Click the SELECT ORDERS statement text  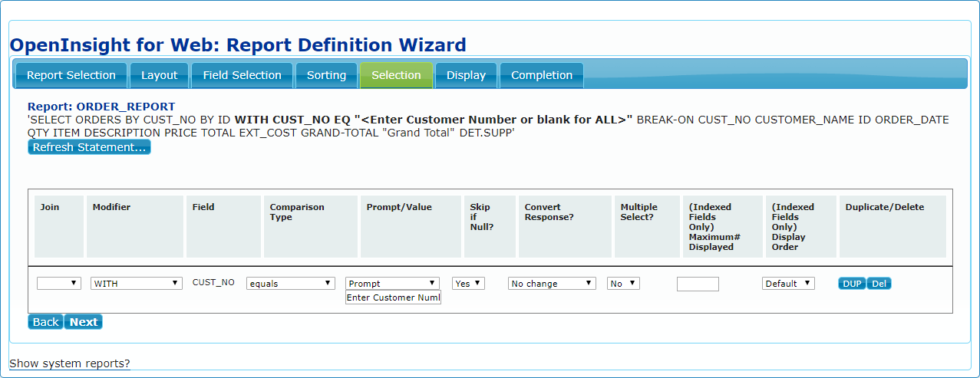[x=488, y=127]
